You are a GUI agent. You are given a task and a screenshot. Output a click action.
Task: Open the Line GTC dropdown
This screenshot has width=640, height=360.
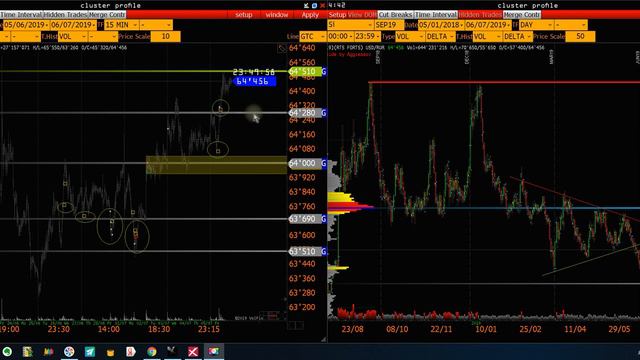313,37
